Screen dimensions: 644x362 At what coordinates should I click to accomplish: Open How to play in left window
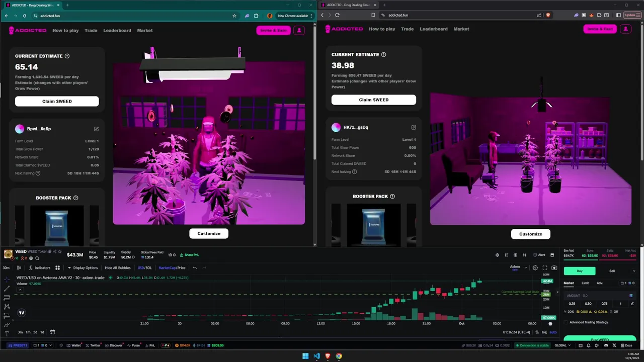click(65, 30)
